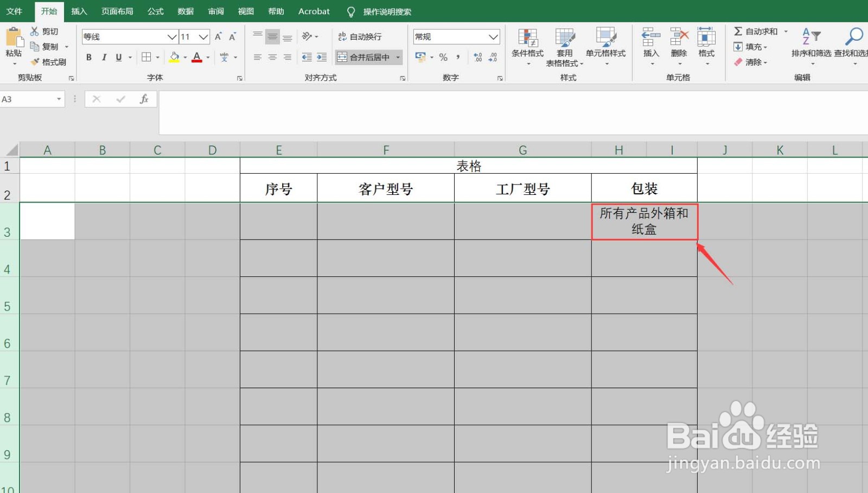Click 操作说明搜索 search box
The height and width of the screenshot is (493, 868).
[386, 11]
